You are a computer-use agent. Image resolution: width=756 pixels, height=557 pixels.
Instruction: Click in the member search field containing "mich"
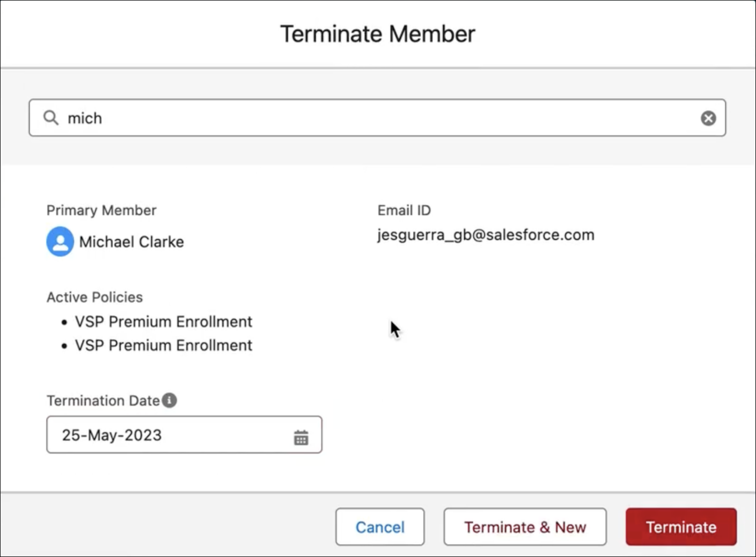[x=377, y=118]
